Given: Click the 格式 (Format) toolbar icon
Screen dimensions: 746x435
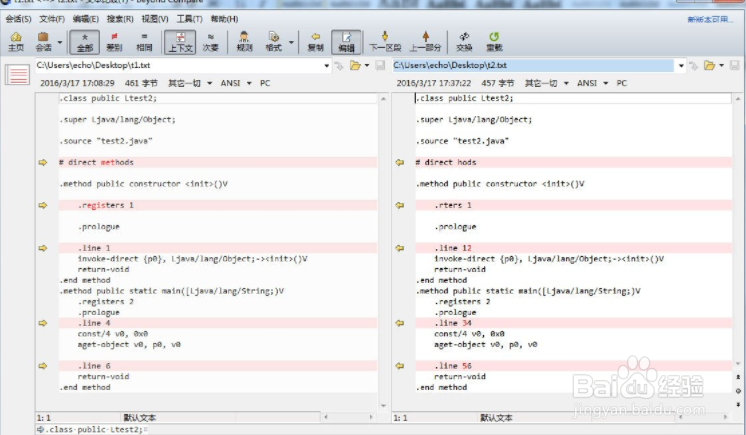Looking at the screenshot, I should coord(274,42).
